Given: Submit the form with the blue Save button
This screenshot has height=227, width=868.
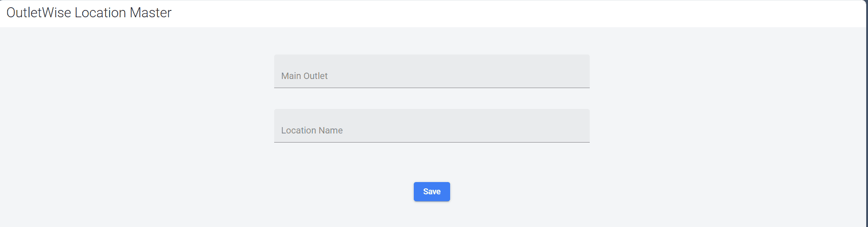Looking at the screenshot, I should coord(431,192).
